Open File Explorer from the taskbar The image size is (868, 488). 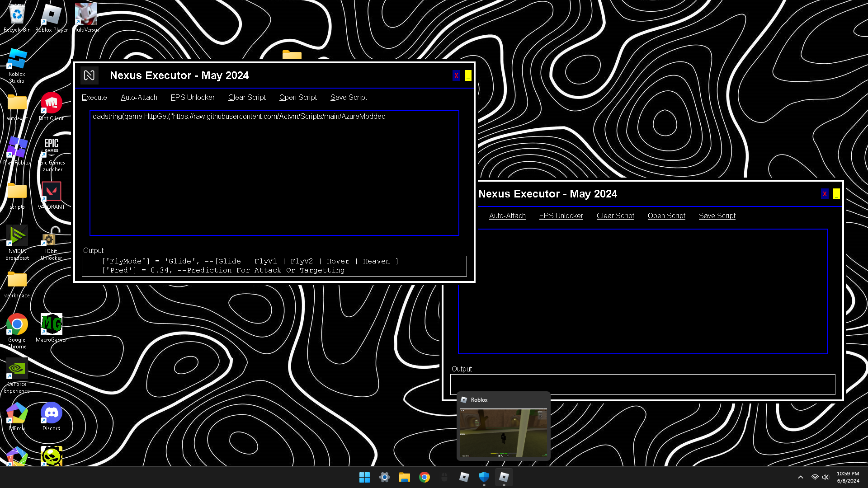[404, 477]
